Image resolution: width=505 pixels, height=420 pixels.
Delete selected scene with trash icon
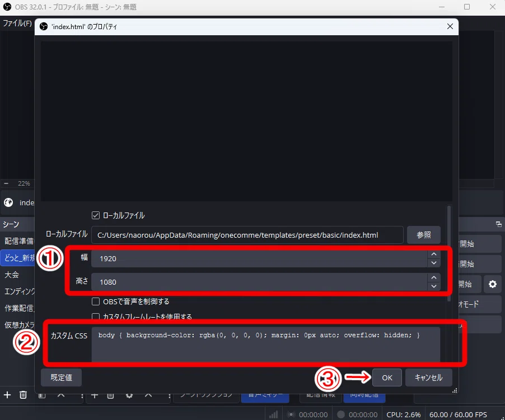pyautogui.click(x=23, y=395)
